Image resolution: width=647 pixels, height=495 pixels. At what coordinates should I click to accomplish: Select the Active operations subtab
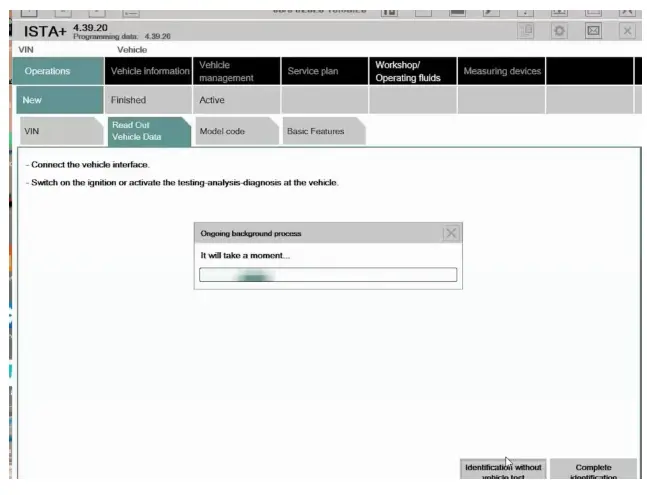pos(237,100)
